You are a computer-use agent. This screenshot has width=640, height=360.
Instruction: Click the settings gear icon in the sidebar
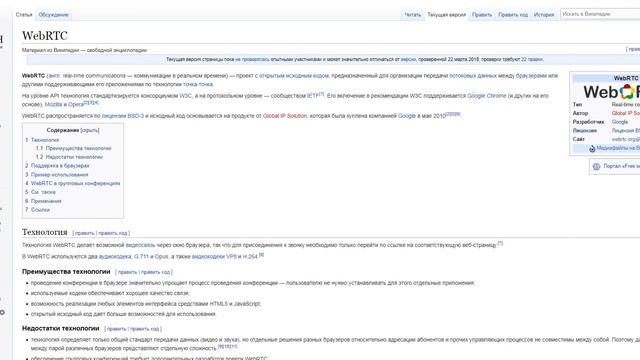(x=2, y=312)
